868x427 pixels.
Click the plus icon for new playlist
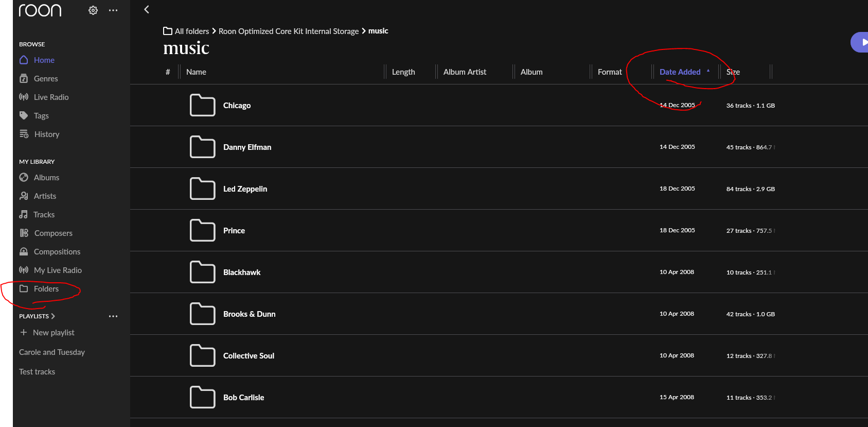(x=24, y=332)
